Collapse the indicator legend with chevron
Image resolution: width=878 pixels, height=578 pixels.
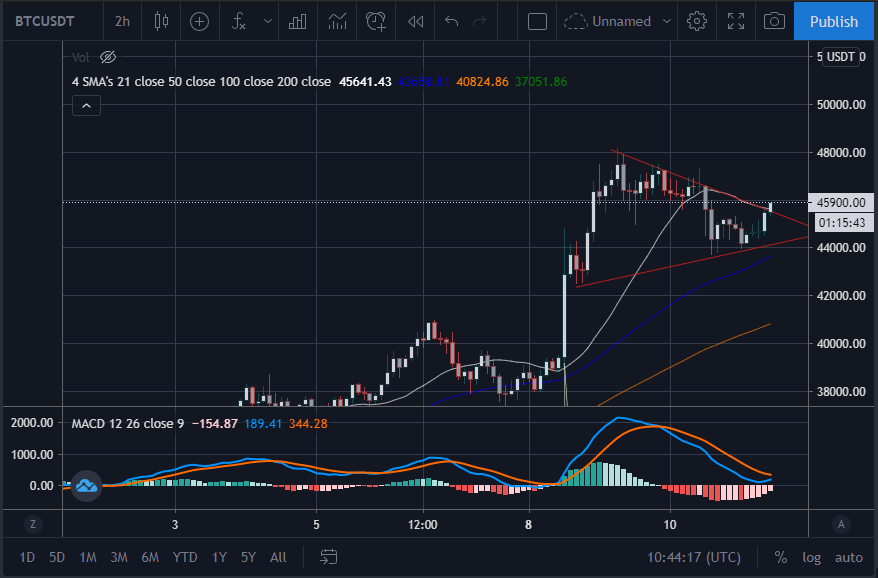86,106
